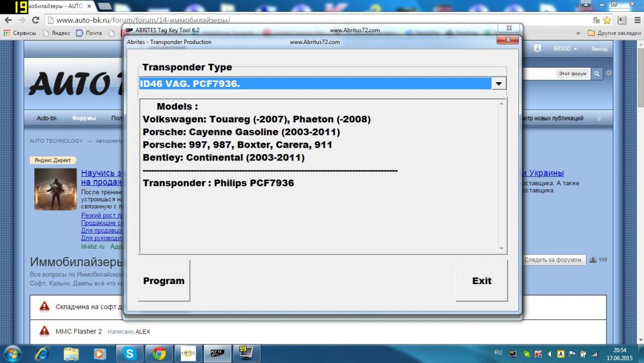Click the Яндекс Директ ad label
Screen dimensions: 644x363
click(53, 160)
